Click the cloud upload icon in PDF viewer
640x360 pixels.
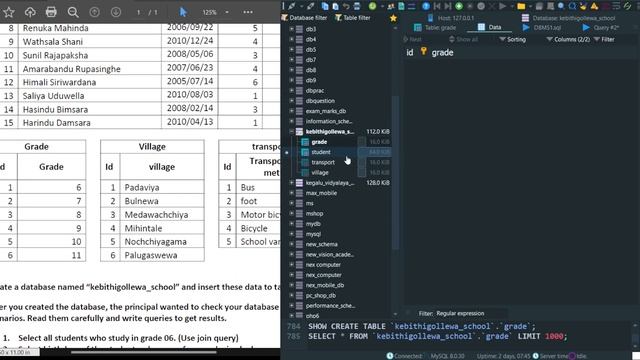(x=30, y=12)
